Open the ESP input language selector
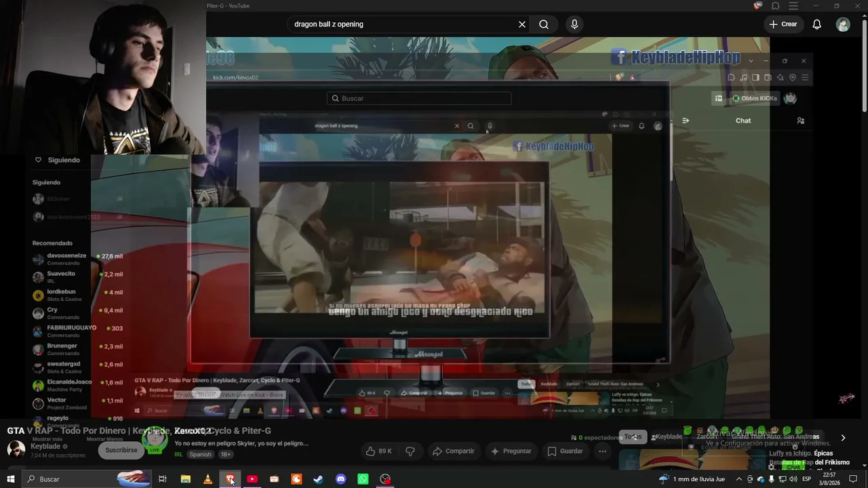The height and width of the screenshot is (488, 868). coord(806,479)
